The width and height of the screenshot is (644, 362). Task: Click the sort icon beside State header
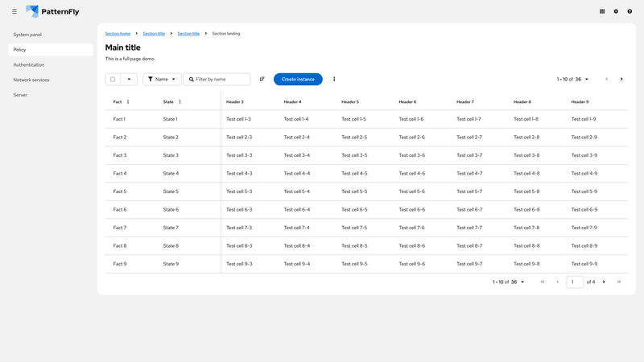[180, 102]
